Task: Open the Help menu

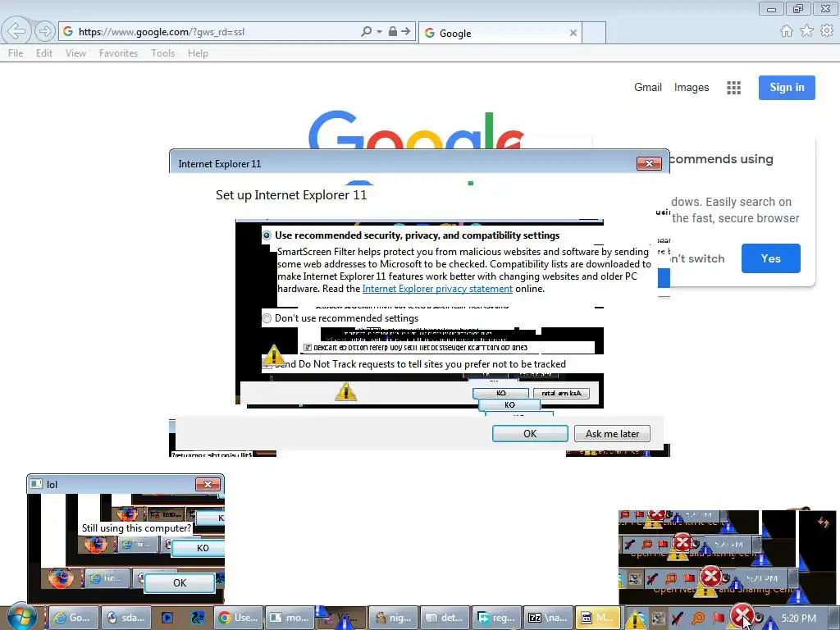Action: [198, 53]
